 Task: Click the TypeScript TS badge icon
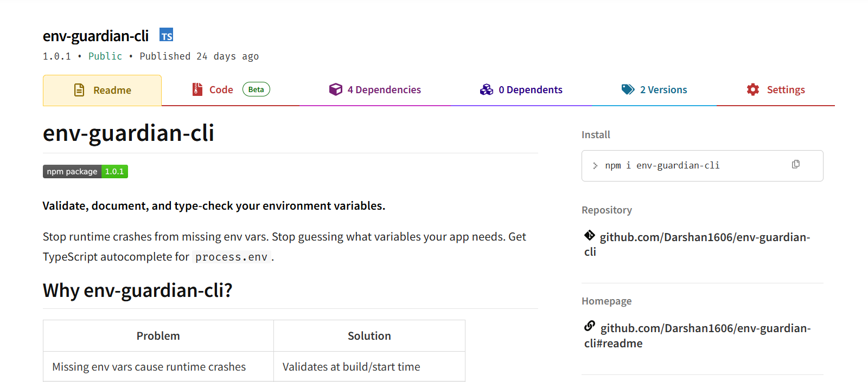[167, 35]
